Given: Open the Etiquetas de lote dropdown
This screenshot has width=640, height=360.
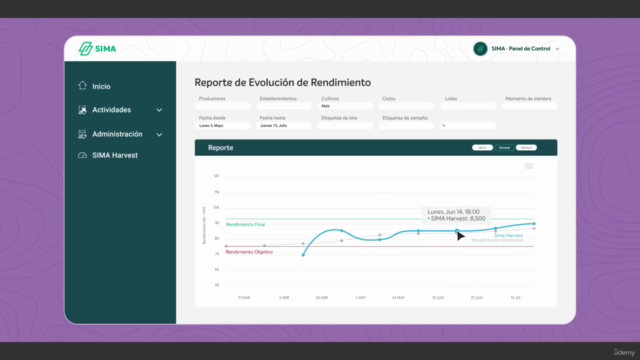Looking at the screenshot, I should tap(345, 125).
